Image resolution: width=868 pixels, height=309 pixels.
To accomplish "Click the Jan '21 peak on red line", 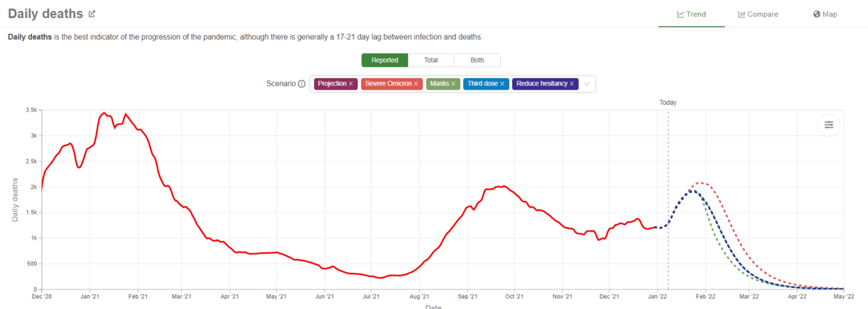I will 104,113.
